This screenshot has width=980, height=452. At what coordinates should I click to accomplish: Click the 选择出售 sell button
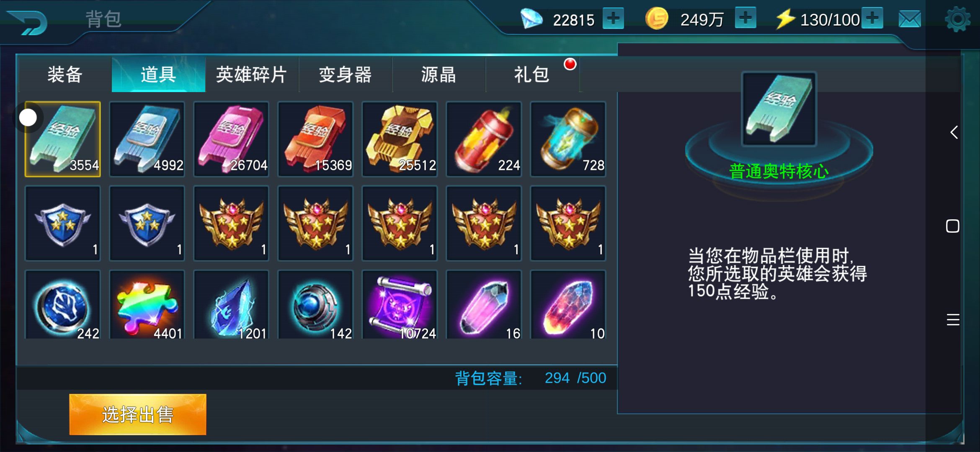click(138, 414)
